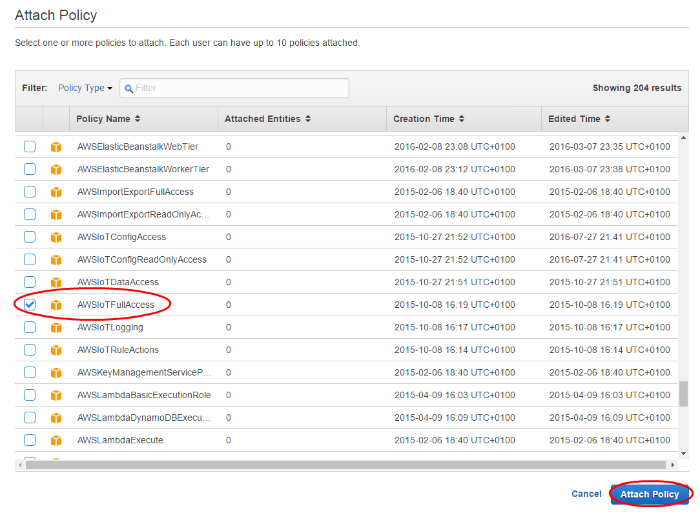Click the policy icon for AWSIoTRuleActions
The image size is (700, 513).
coord(56,350)
